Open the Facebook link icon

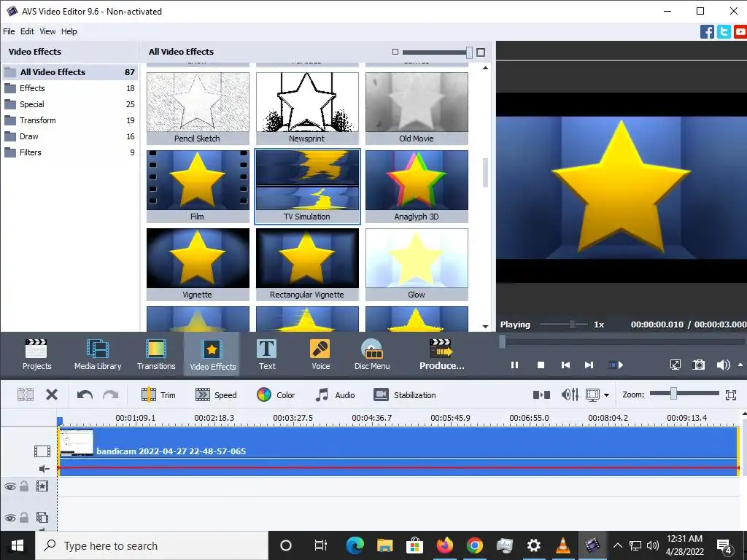tap(707, 32)
